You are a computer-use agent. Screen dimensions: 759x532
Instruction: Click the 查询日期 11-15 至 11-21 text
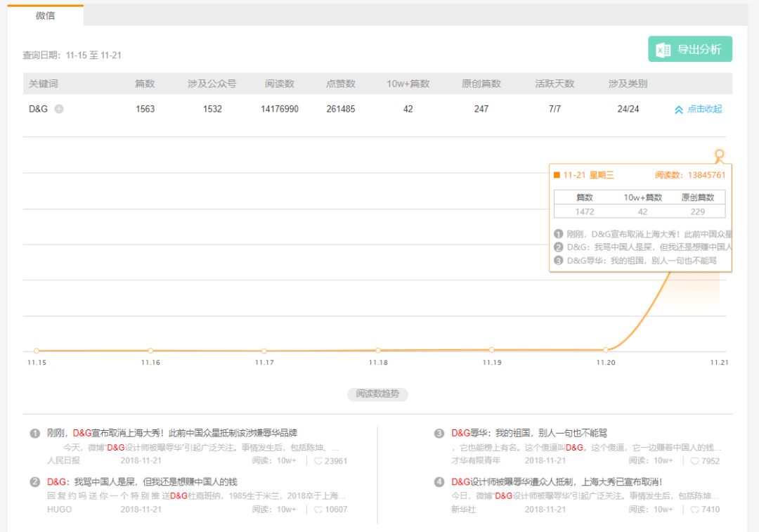coord(72,56)
